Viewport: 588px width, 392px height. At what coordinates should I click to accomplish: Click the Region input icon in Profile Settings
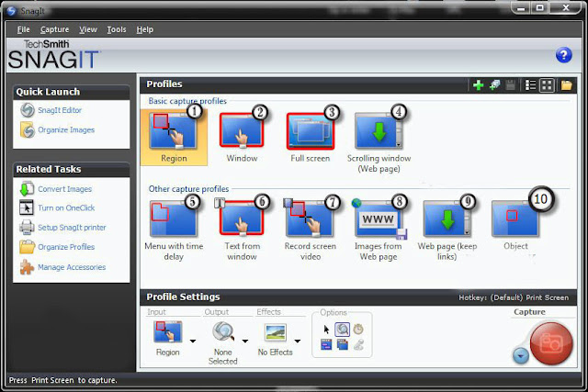pyautogui.click(x=167, y=332)
